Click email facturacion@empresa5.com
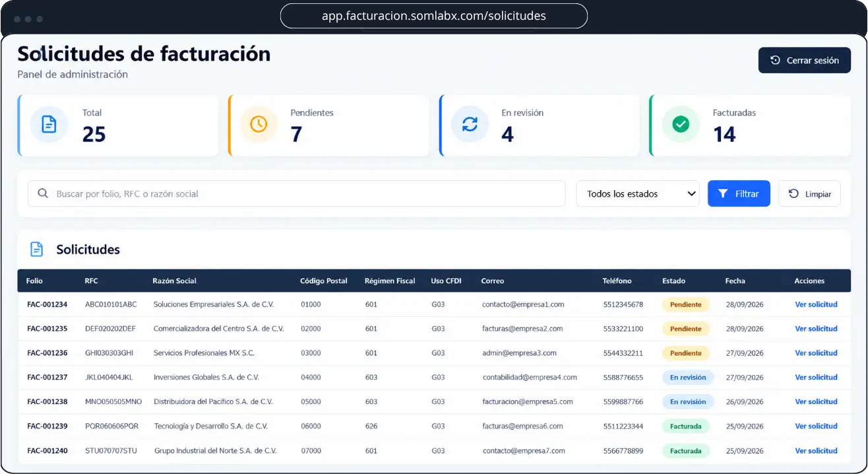This screenshot has width=868, height=474. 528,401
